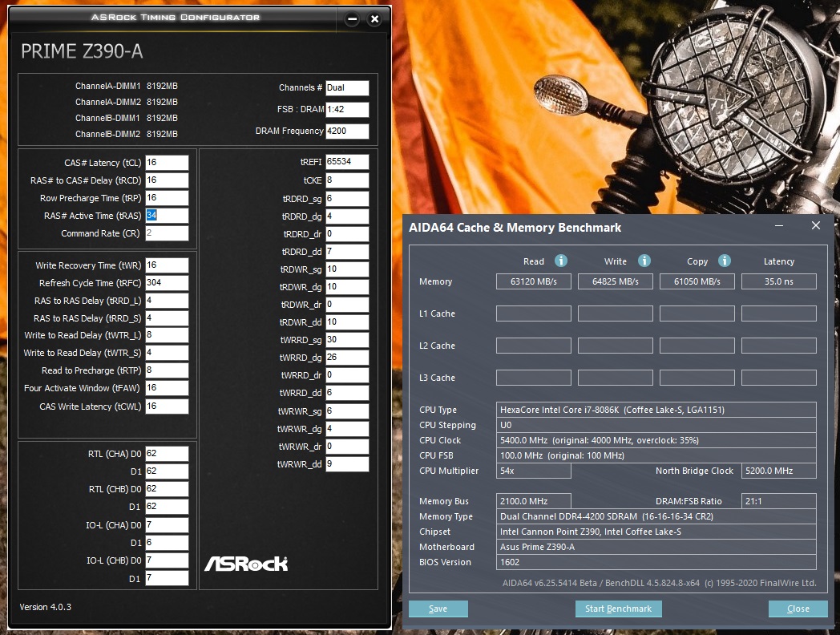Click the tCKE value field
This screenshot has width=840, height=635.
347,180
